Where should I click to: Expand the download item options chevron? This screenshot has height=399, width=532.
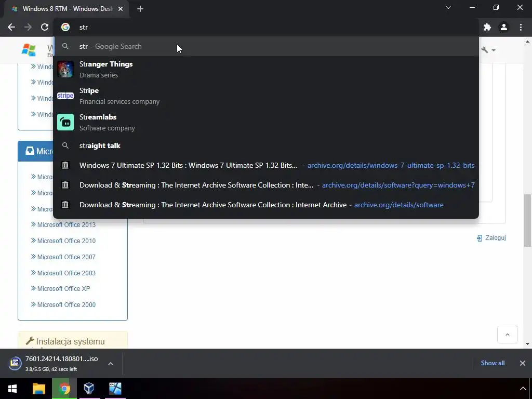tap(111, 364)
